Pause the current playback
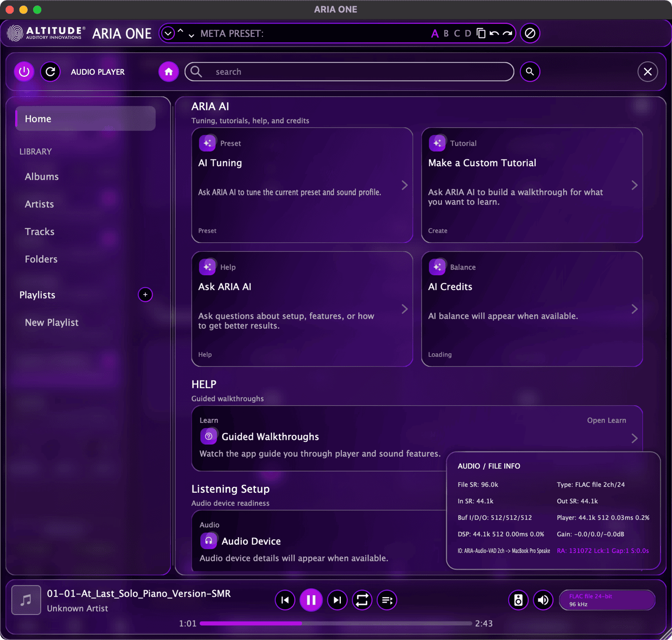 311,600
